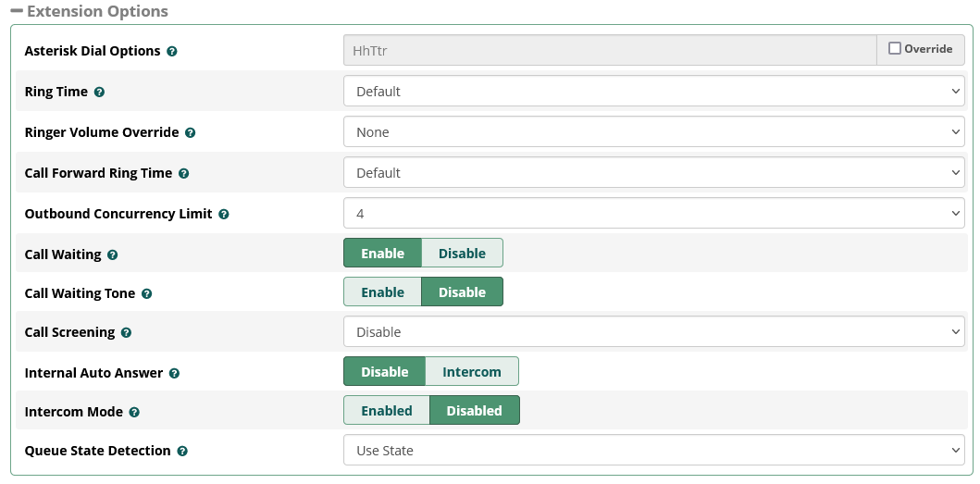Click the Call Screening help icon
The image size is (980, 484).
(x=126, y=333)
